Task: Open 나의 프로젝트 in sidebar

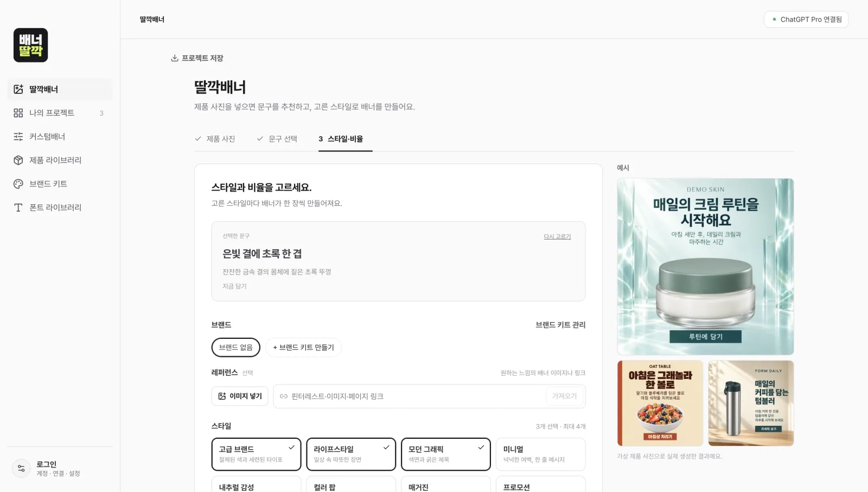Action: 60,113
